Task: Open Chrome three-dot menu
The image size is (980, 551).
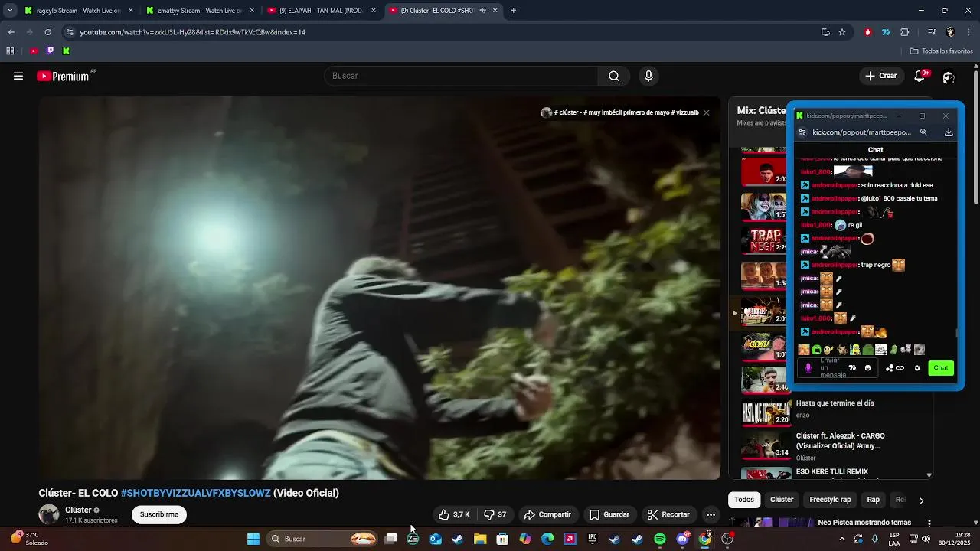Action: pos(969,32)
